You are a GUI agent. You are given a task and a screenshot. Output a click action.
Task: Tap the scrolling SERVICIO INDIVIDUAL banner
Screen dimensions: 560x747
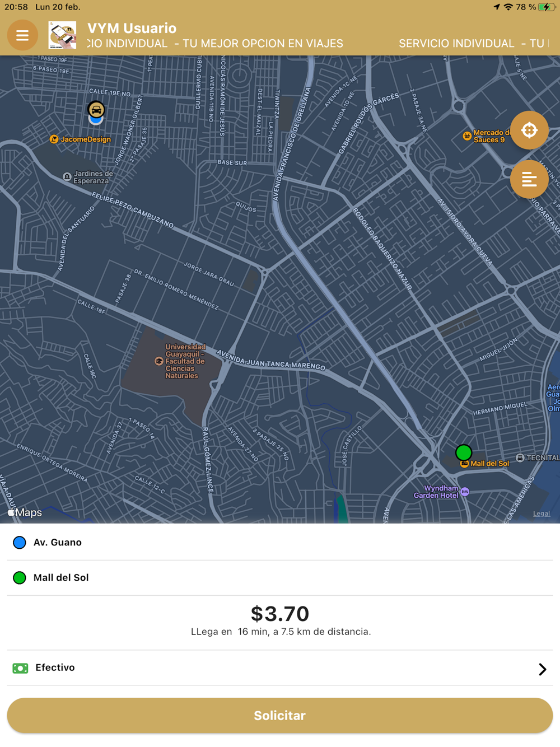coord(319,44)
